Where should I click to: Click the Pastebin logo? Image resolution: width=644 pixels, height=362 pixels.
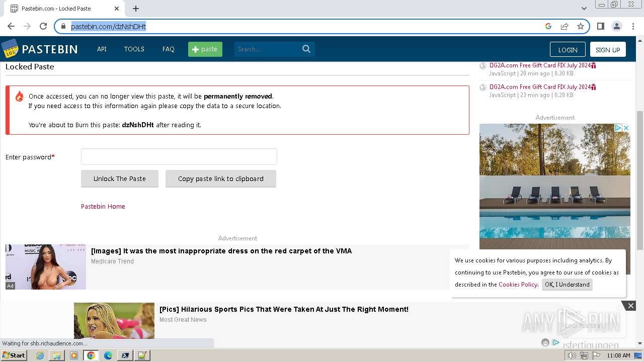click(40, 49)
